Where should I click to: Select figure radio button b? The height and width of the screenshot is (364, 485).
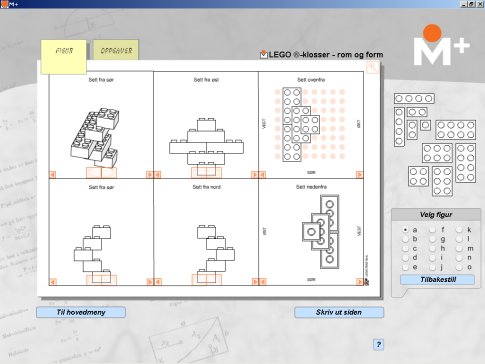tap(406, 239)
